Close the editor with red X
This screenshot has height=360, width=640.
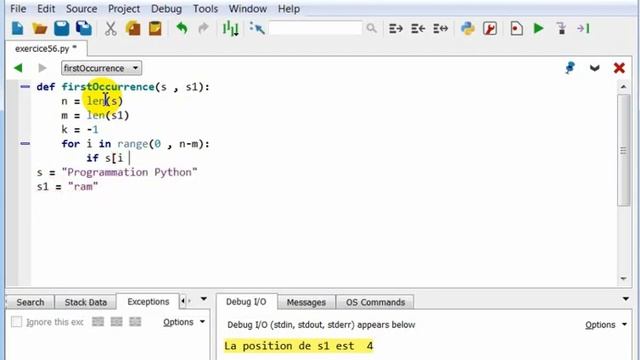click(619, 68)
